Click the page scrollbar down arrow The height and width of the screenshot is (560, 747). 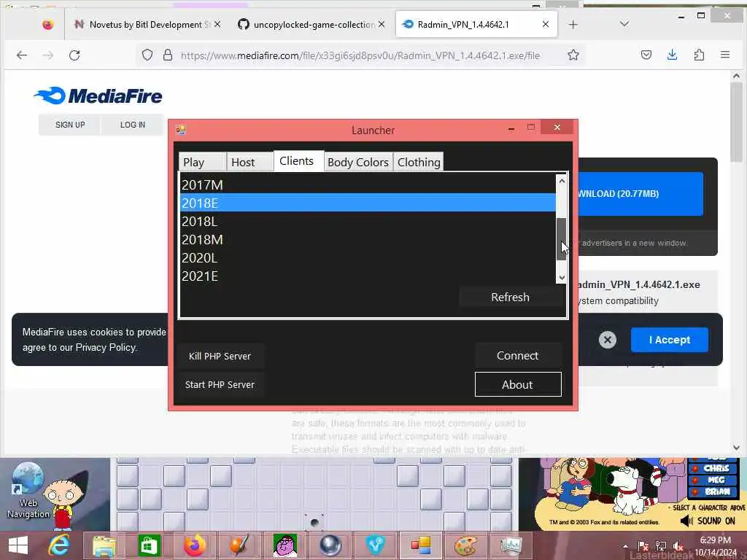pos(737,448)
